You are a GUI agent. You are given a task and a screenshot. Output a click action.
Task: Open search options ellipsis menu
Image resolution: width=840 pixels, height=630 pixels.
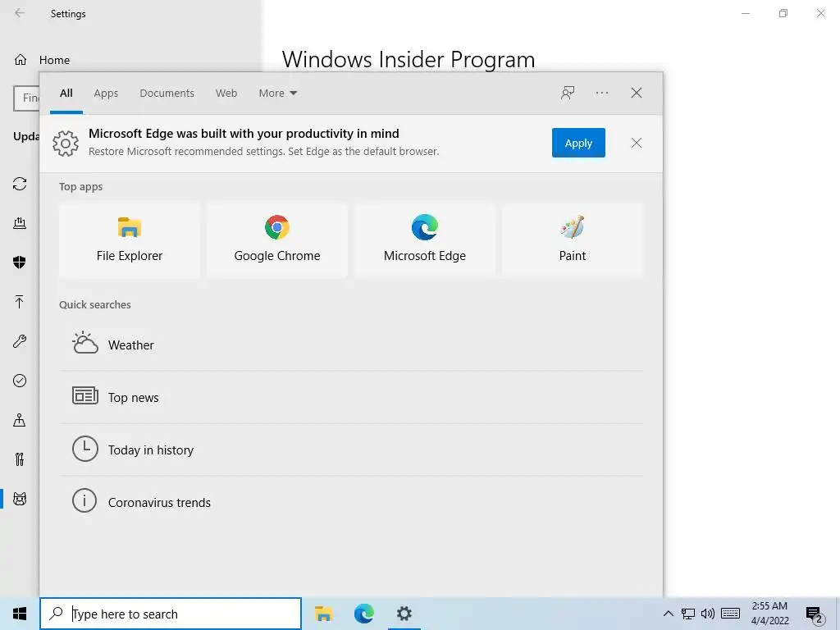[x=601, y=93]
